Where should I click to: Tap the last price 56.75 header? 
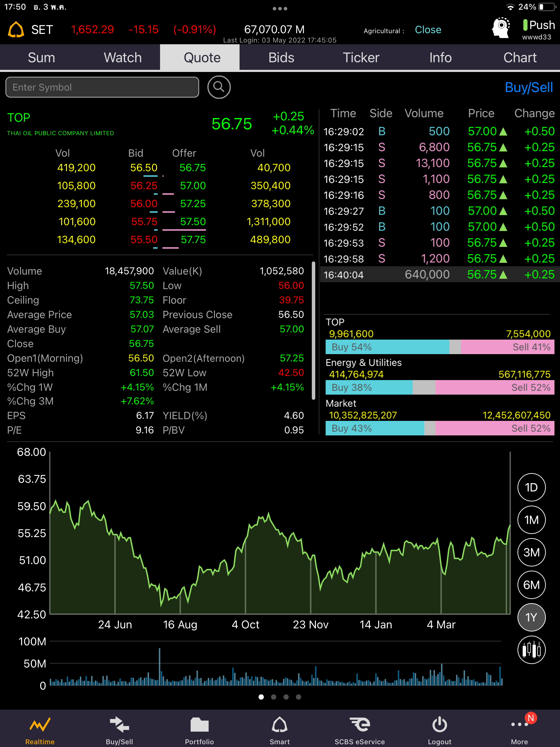(x=232, y=124)
